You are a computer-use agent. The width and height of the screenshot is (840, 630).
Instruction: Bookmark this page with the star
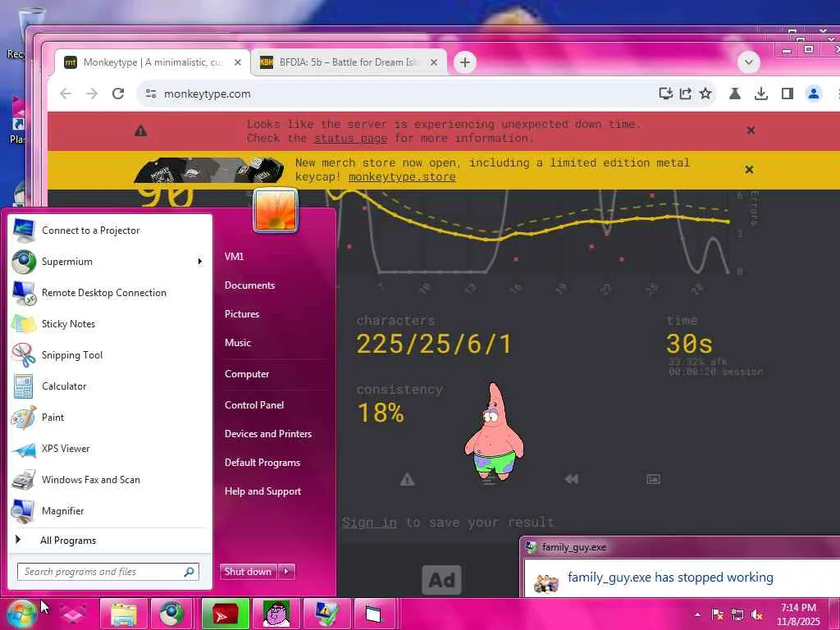(x=705, y=94)
